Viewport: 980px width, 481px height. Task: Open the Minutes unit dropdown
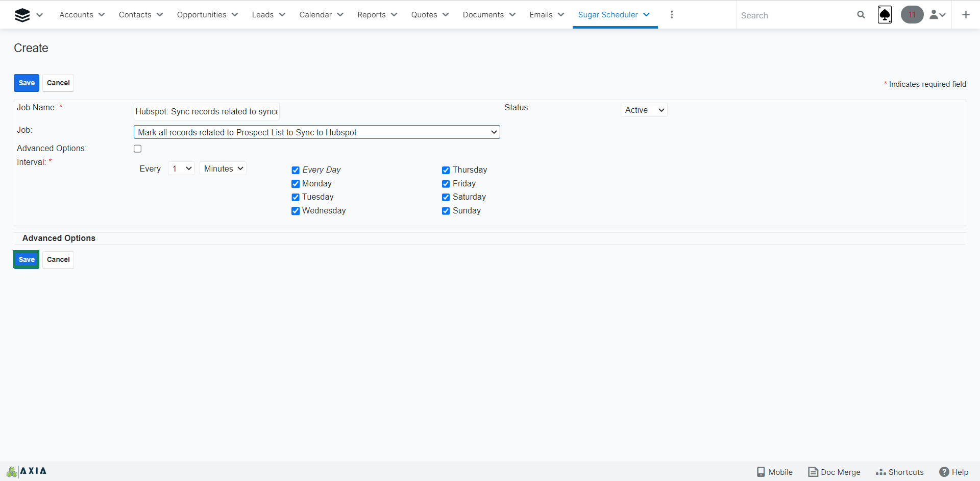tap(223, 169)
